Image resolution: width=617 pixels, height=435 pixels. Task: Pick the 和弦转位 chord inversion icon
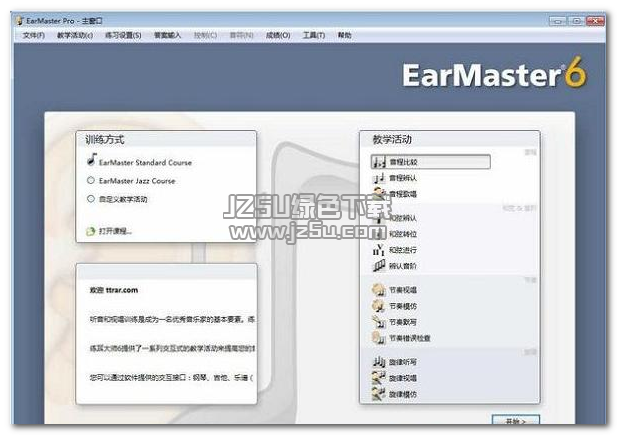click(379, 234)
